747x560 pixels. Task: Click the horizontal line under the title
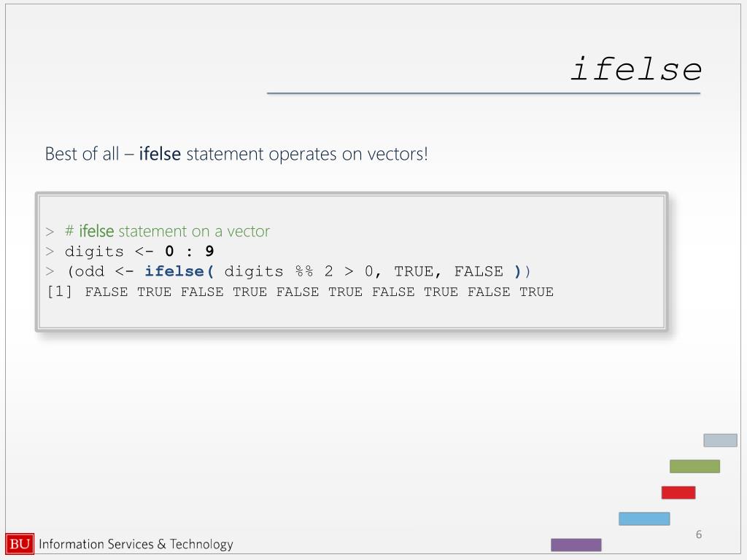[484, 93]
